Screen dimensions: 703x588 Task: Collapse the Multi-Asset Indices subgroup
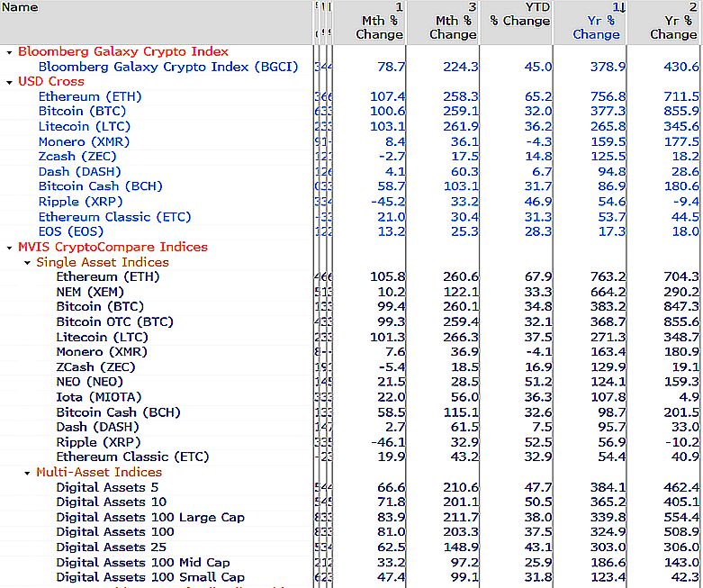27,473
